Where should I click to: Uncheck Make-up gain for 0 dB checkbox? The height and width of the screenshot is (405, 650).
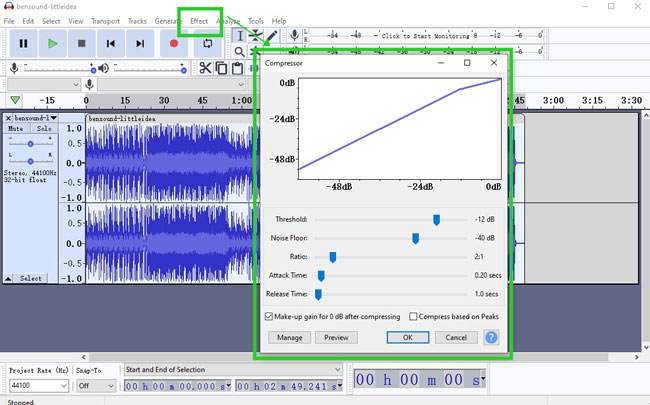coord(269,316)
